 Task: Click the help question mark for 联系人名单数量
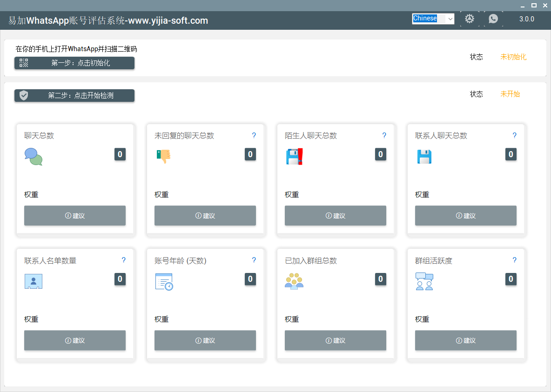[123, 260]
